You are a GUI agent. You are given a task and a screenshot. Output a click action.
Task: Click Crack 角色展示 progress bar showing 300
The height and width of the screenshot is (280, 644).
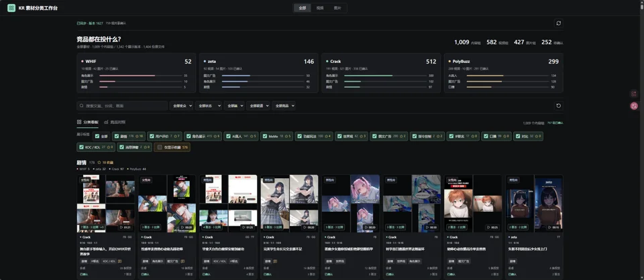point(385,76)
